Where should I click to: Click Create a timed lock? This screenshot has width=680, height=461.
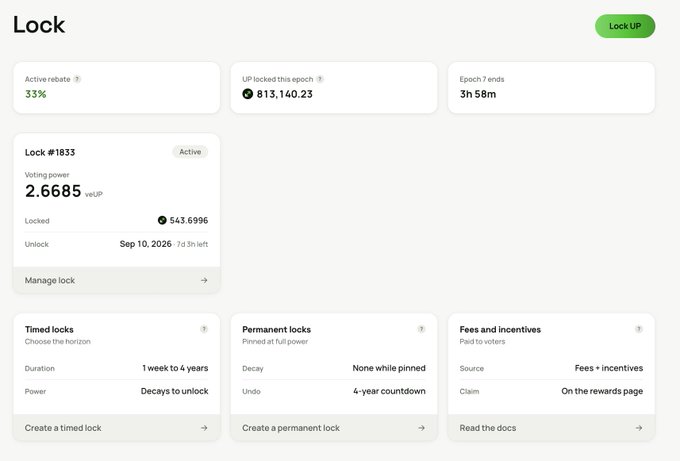pos(117,428)
